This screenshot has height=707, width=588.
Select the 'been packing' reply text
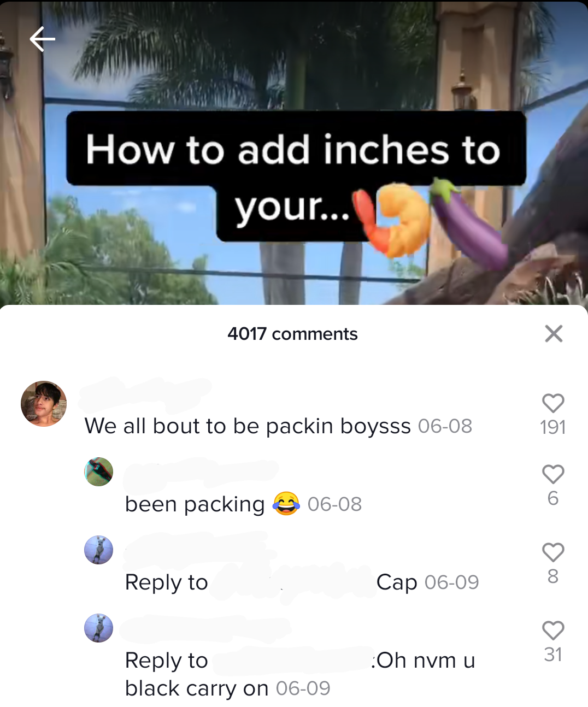click(195, 504)
